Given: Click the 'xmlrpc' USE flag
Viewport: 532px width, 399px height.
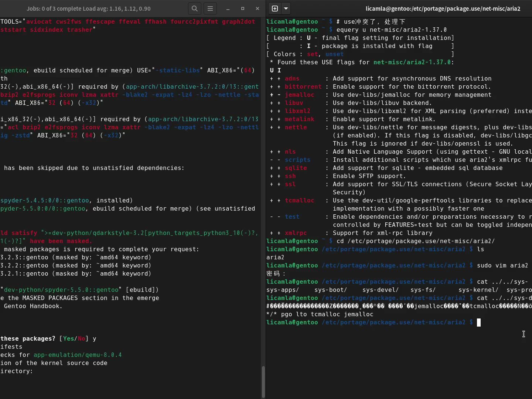Looking at the screenshot, I should click(296, 233).
